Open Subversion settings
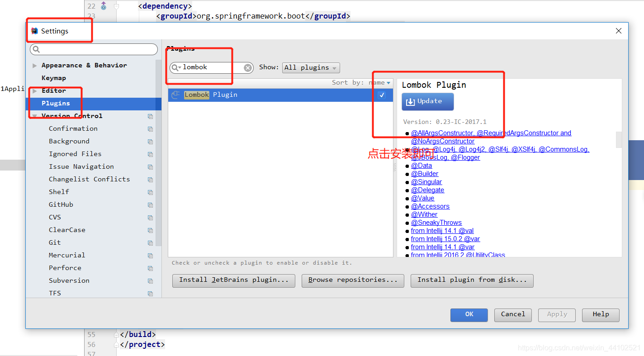This screenshot has height=356, width=644. [69, 281]
